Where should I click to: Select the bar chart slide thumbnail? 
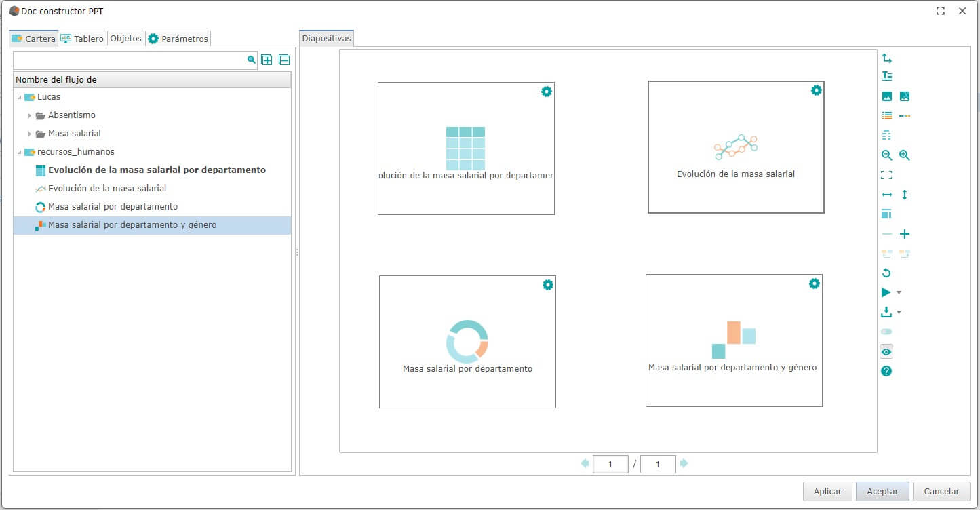(x=734, y=340)
